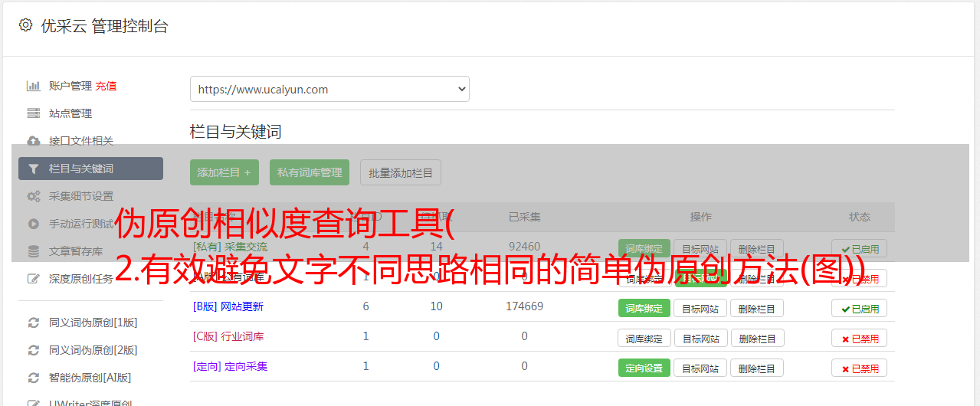Click 目标网站 in the 采集交流 row
The width and height of the screenshot is (980, 406).
[700, 248]
